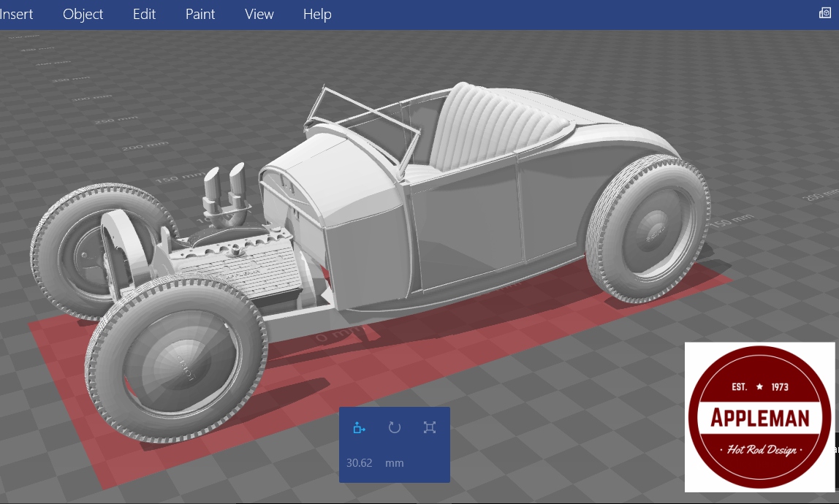Open the Edit menu
The image size is (839, 504).
point(144,15)
